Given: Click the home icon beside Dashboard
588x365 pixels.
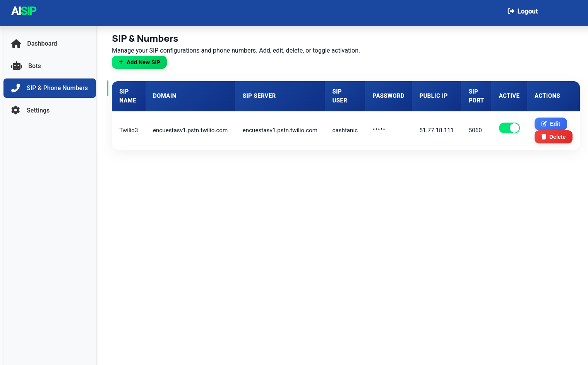Looking at the screenshot, I should point(16,44).
